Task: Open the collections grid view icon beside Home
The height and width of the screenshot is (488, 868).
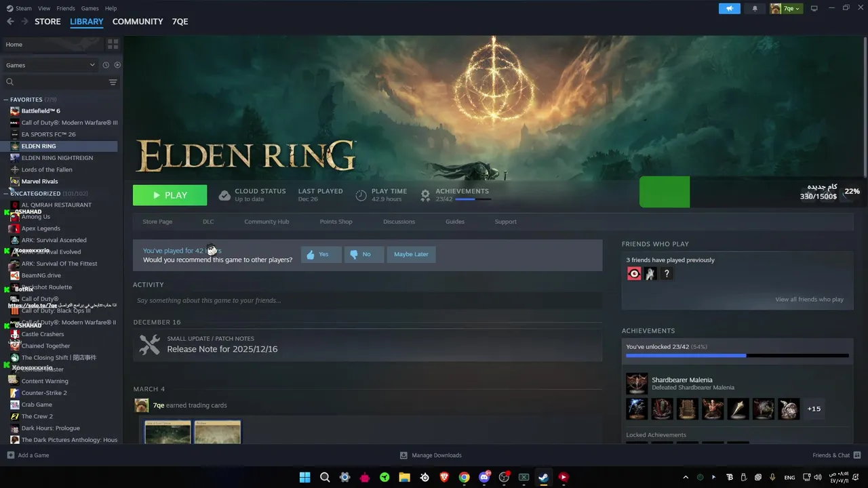Action: (113, 44)
